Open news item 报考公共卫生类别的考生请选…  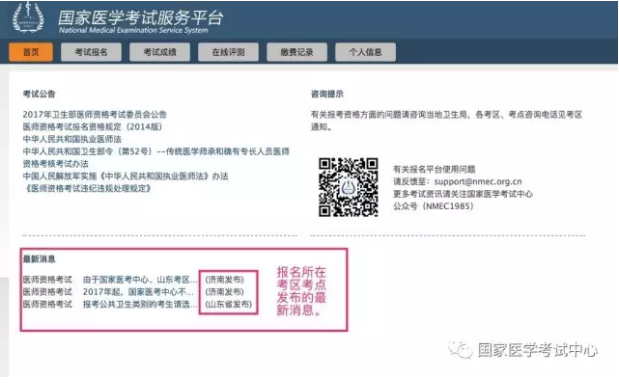click(x=140, y=304)
